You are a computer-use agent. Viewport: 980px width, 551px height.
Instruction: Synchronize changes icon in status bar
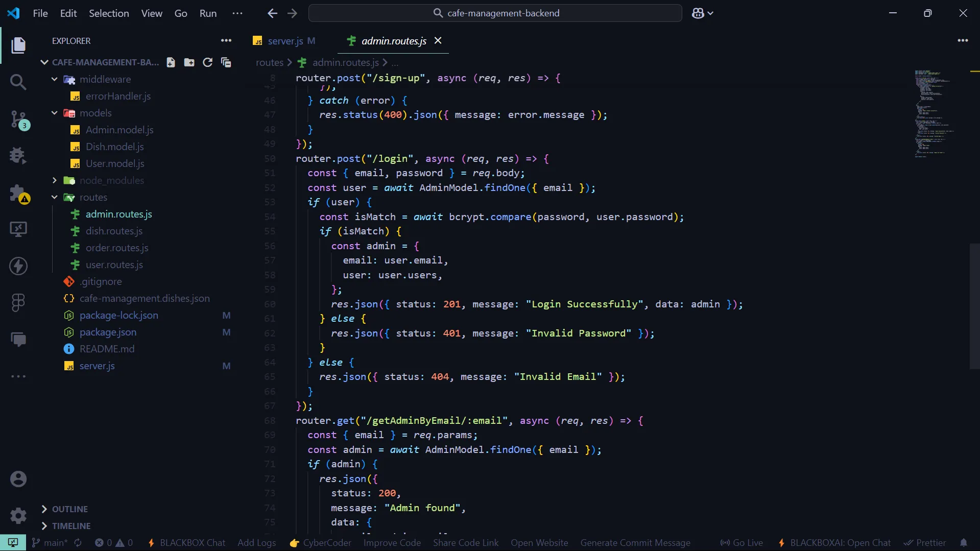pos(78,543)
